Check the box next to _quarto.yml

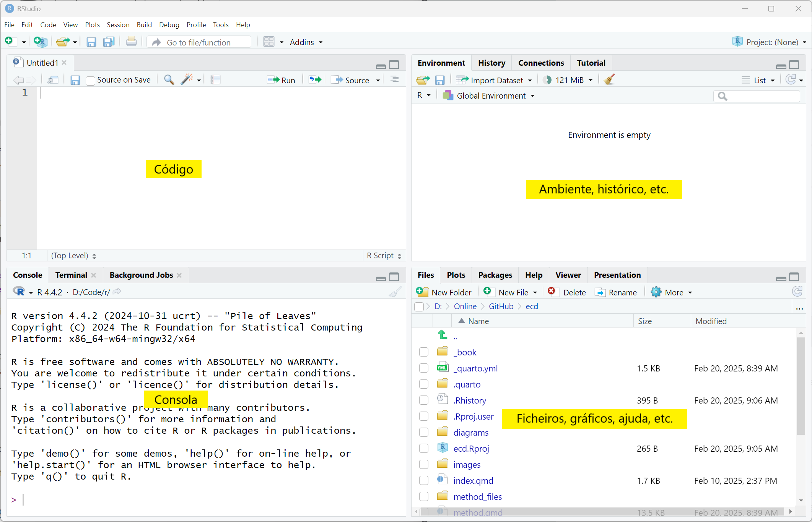point(423,368)
